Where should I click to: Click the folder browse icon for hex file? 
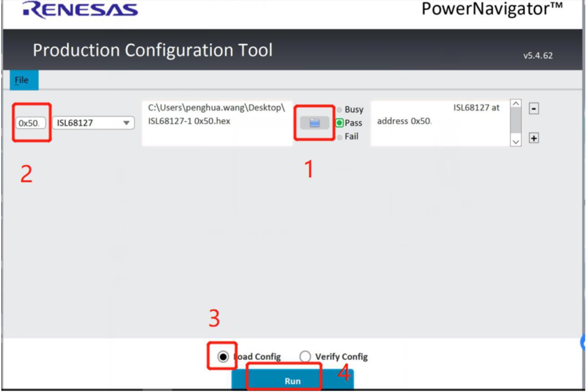(314, 123)
